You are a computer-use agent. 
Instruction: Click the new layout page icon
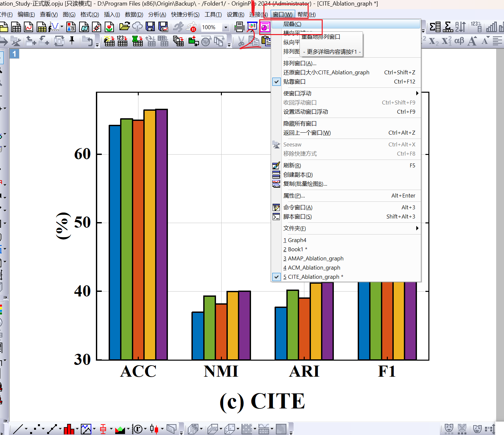pyautogui.click(x=71, y=27)
